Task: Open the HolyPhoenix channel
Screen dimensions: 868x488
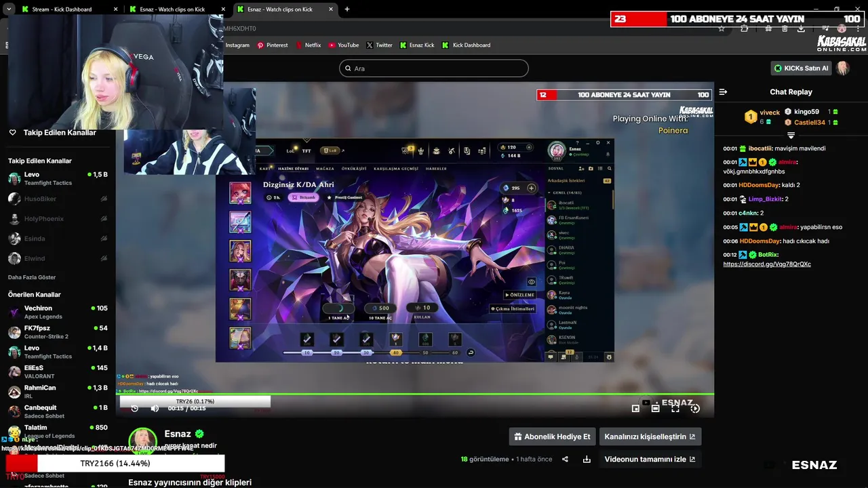Action: coord(58,219)
